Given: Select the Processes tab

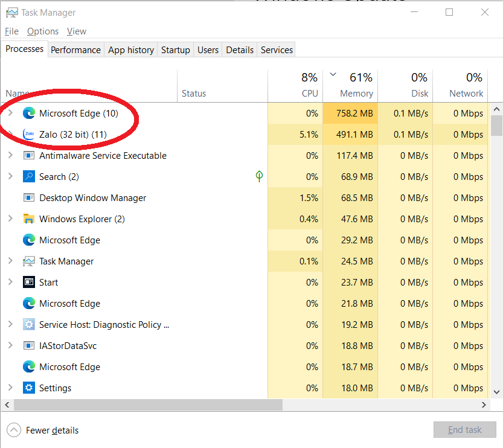Looking at the screenshot, I should coord(24,49).
